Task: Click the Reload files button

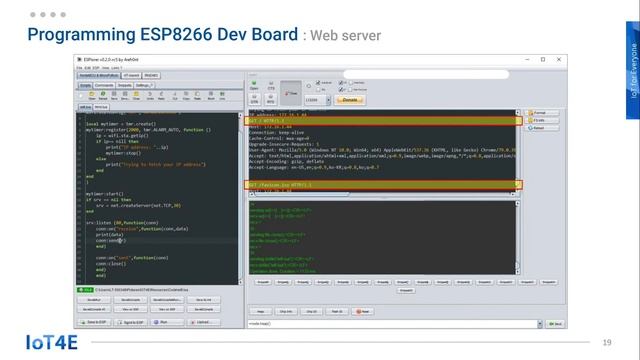Action: pyautogui.click(x=542, y=128)
